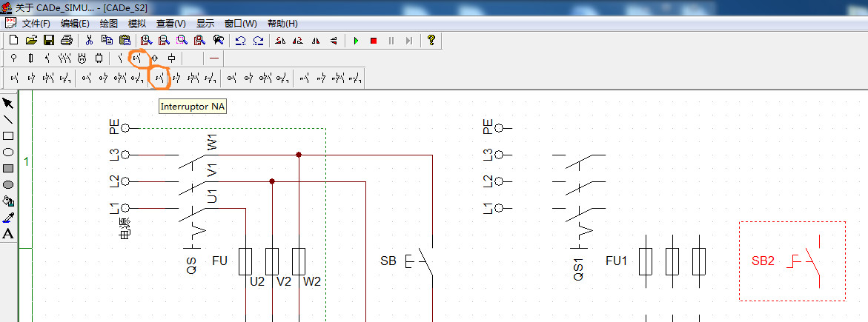Image resolution: width=868 pixels, height=322 pixels.
Task: Undo the last action
Action: point(240,41)
